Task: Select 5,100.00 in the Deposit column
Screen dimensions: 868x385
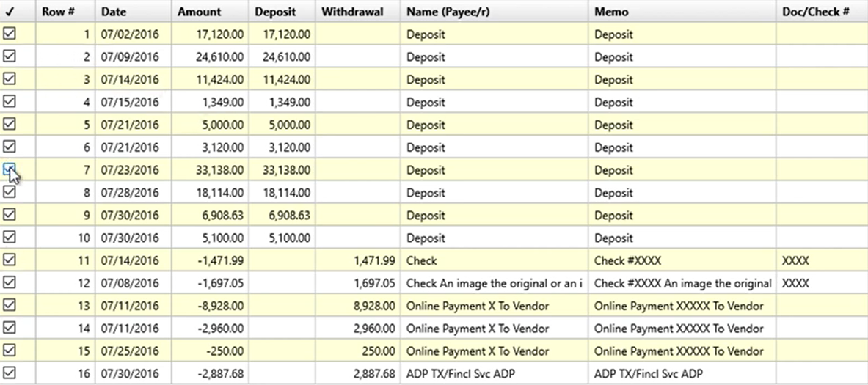Action: point(282,238)
